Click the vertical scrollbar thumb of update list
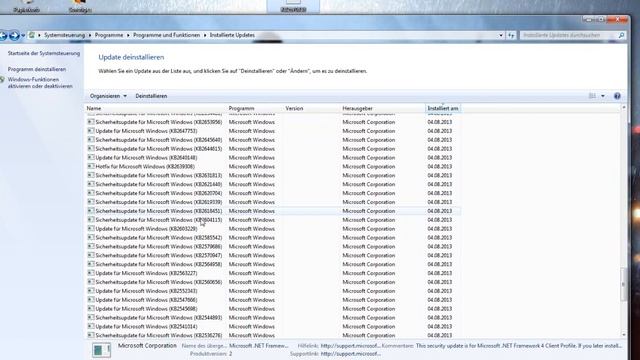The image size is (640, 360). 623,284
